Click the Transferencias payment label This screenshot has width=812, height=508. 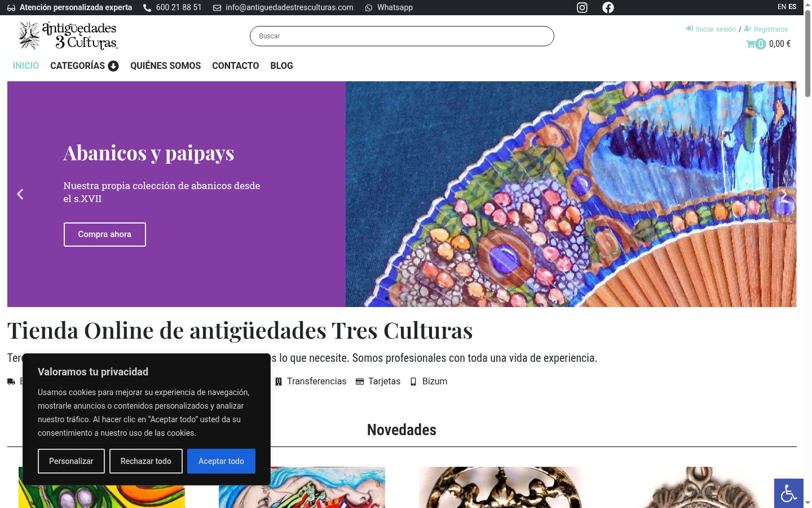(317, 382)
